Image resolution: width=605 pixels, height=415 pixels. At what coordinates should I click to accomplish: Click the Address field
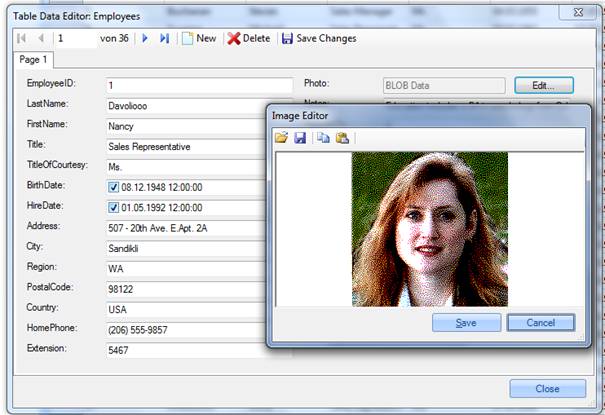coord(186,228)
